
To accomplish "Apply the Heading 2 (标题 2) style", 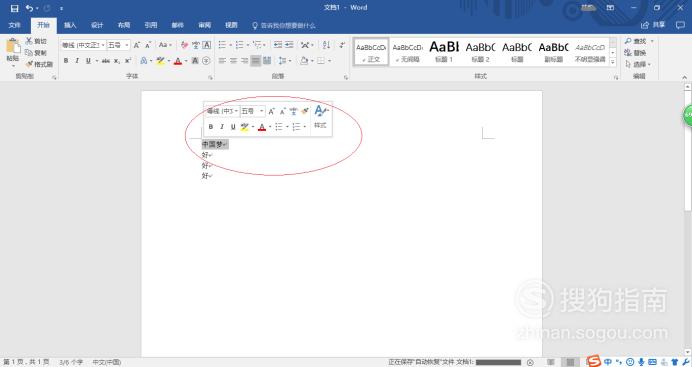I will tap(480, 52).
